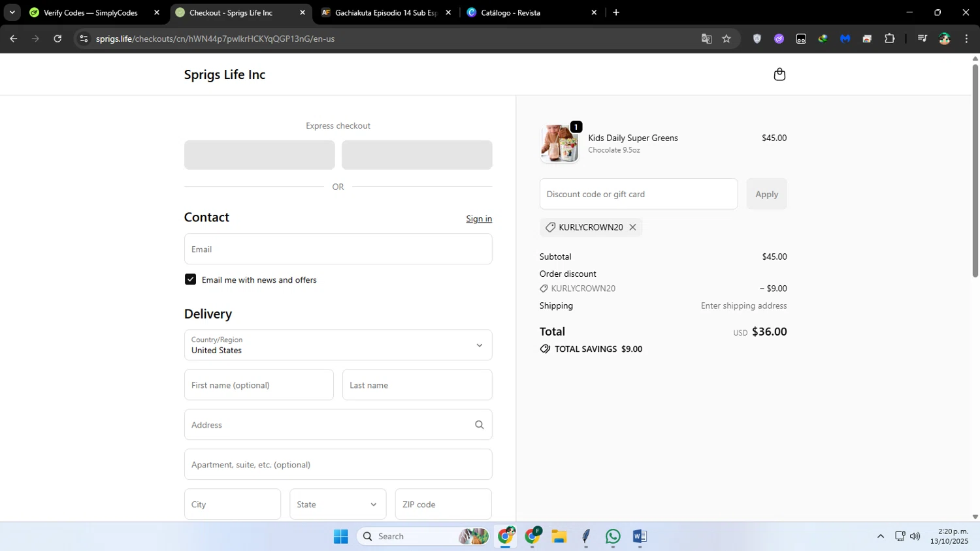Click the page vertical scrollbar

[x=975, y=170]
